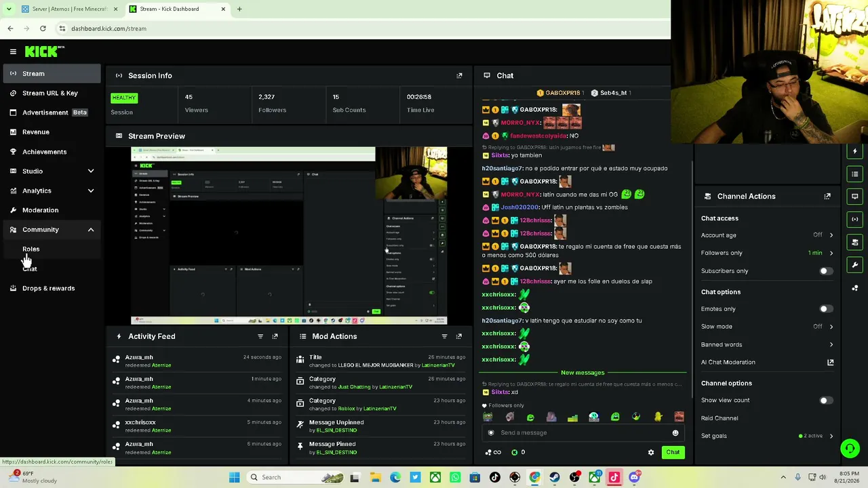
Task: Filter the Activity Feed list
Action: coord(260,336)
